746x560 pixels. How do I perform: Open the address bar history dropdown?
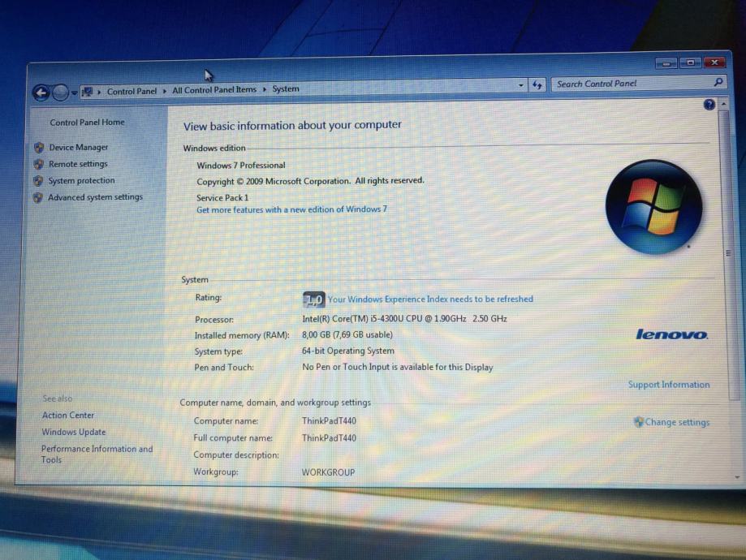(x=521, y=85)
